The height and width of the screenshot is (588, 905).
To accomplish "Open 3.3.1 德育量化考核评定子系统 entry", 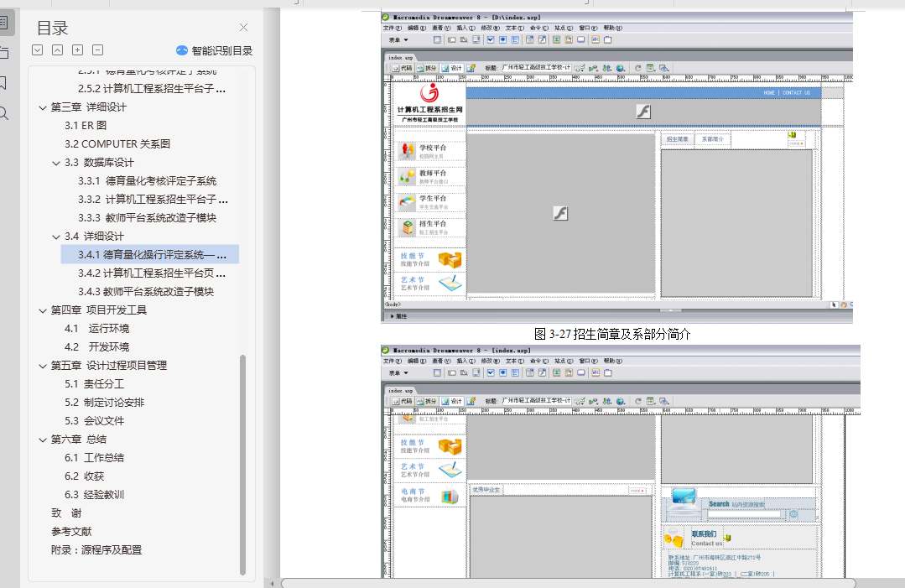I will (147, 181).
